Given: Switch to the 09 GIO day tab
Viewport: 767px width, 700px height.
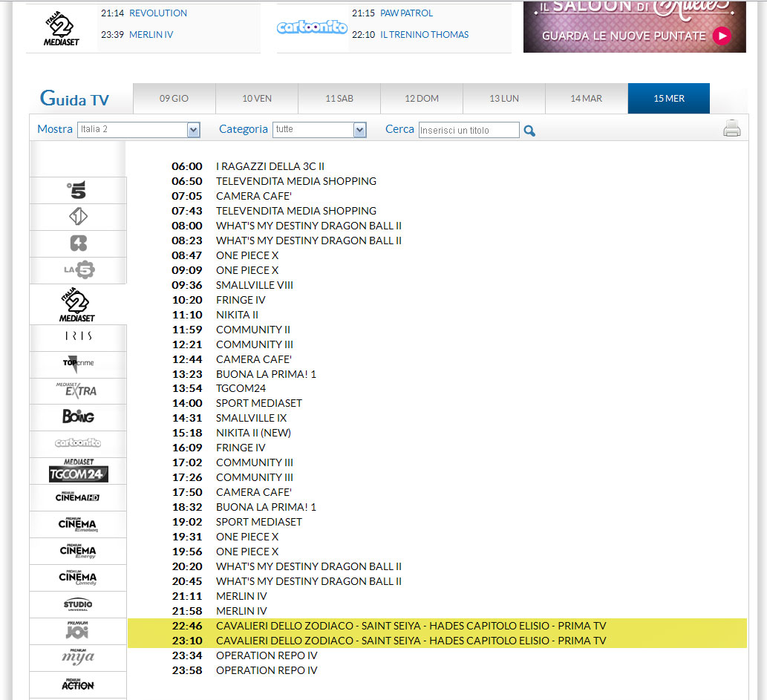Looking at the screenshot, I should click(x=174, y=98).
